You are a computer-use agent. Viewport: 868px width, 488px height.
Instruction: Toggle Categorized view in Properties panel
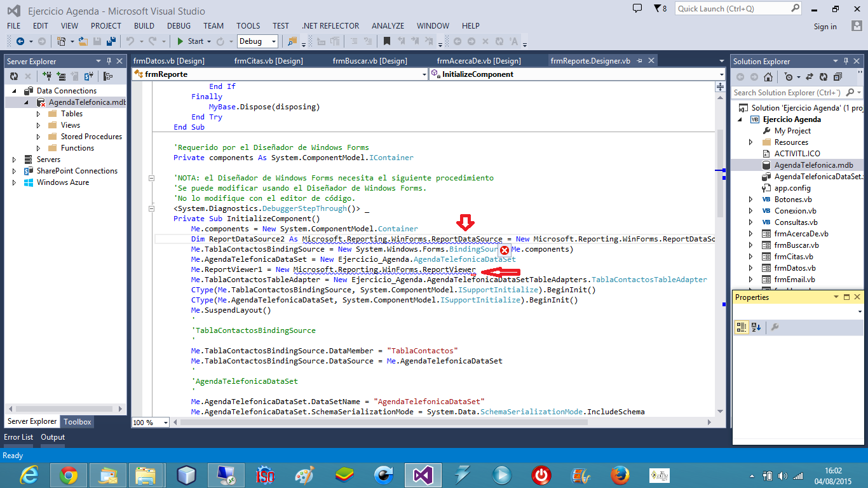pos(741,327)
